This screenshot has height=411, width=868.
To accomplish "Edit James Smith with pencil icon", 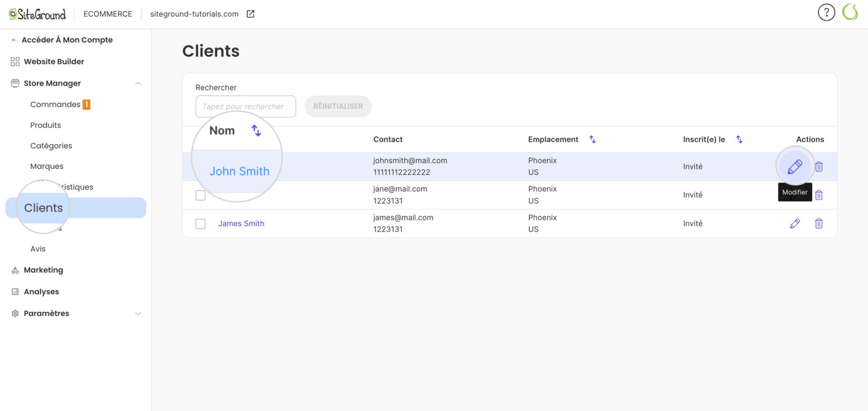I will coord(795,224).
